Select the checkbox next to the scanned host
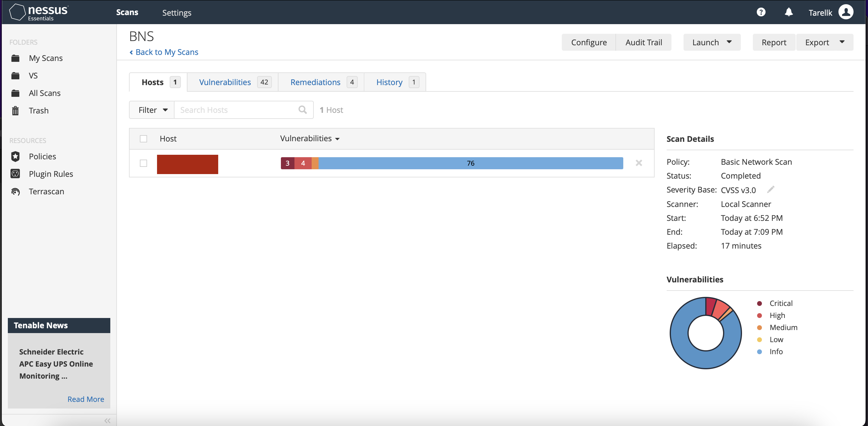Image resolution: width=868 pixels, height=426 pixels. (x=143, y=163)
